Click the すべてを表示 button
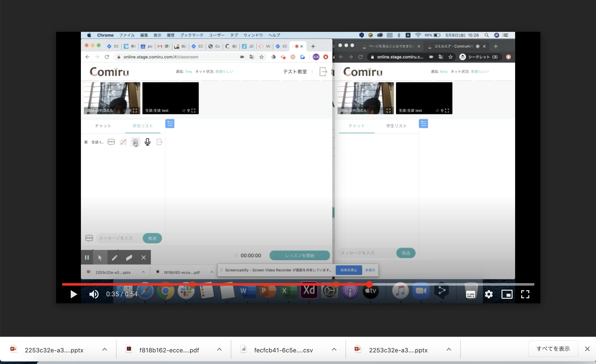The image size is (596, 364). [553, 349]
